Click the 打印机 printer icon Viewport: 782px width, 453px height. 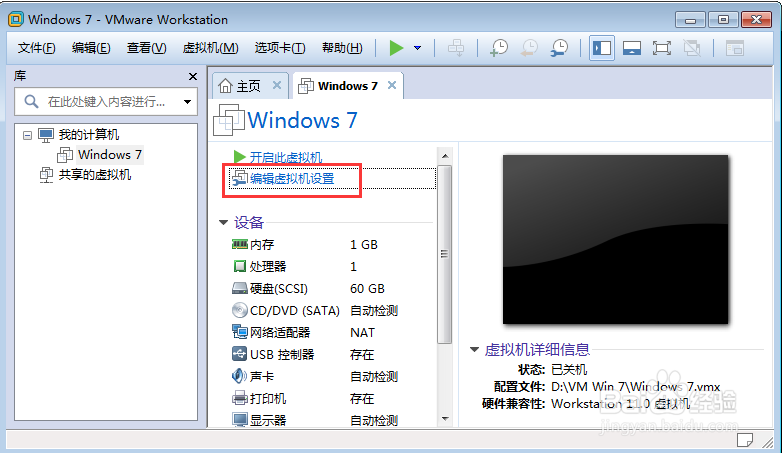pyautogui.click(x=239, y=398)
